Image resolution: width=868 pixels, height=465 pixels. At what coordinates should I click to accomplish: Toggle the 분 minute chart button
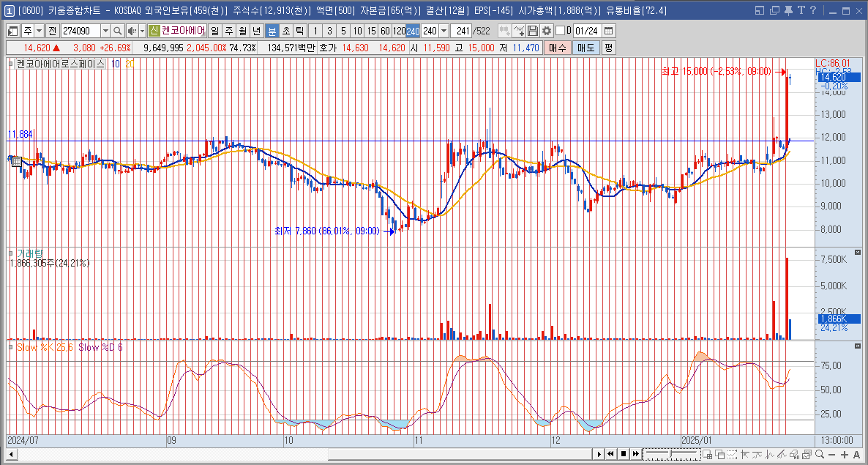[x=272, y=31]
